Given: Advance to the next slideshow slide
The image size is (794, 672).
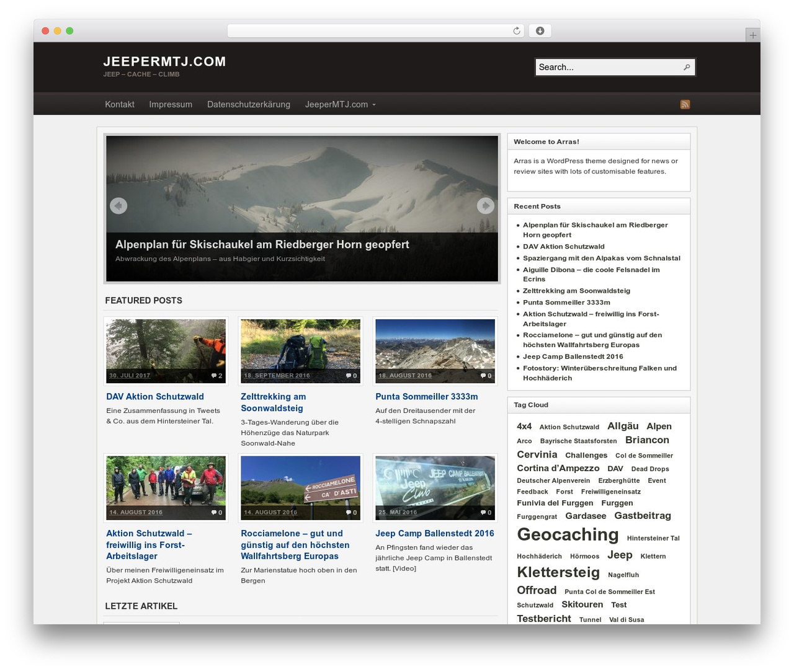Looking at the screenshot, I should click(x=486, y=206).
